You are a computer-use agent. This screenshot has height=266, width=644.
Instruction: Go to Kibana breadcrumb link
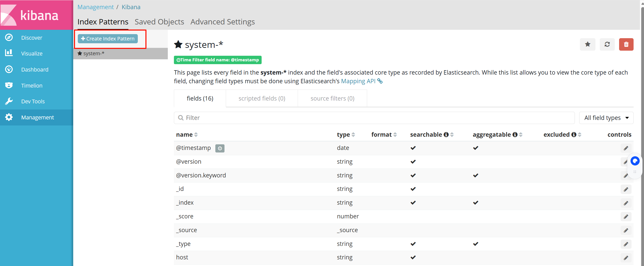click(x=131, y=7)
